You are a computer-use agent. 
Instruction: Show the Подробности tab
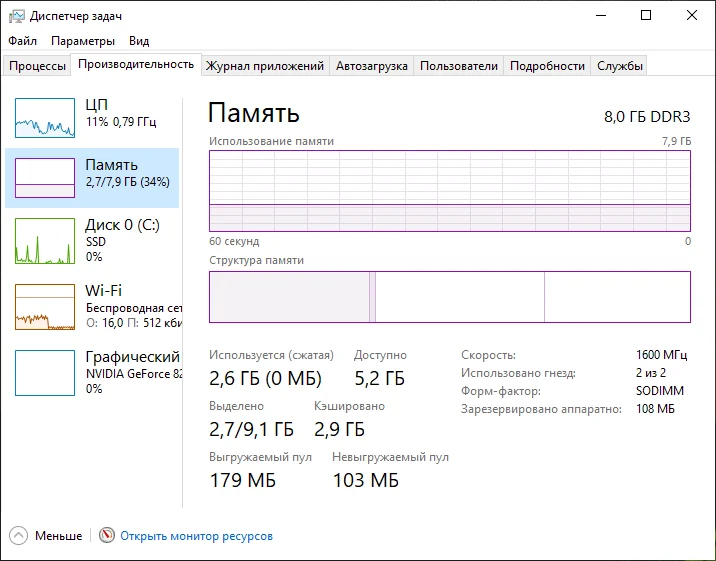547,66
